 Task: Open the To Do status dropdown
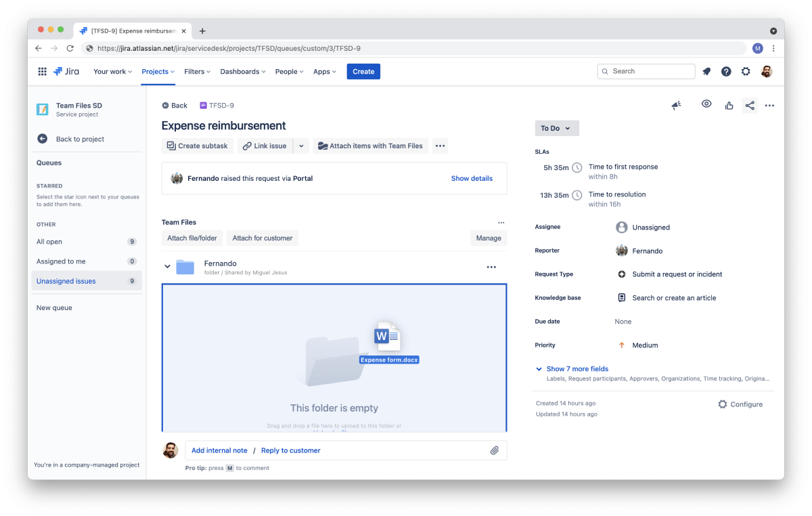(x=557, y=128)
